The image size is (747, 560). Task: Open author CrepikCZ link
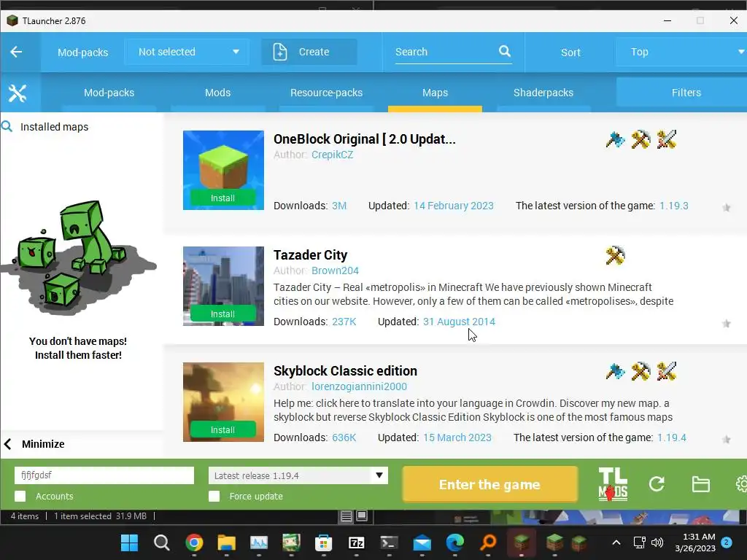click(x=333, y=155)
